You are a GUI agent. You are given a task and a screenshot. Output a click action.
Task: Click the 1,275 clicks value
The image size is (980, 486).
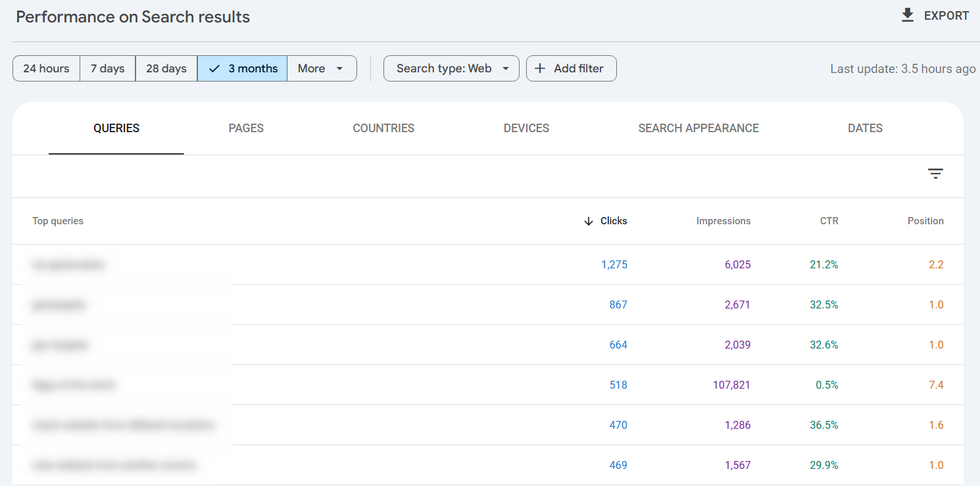(614, 264)
